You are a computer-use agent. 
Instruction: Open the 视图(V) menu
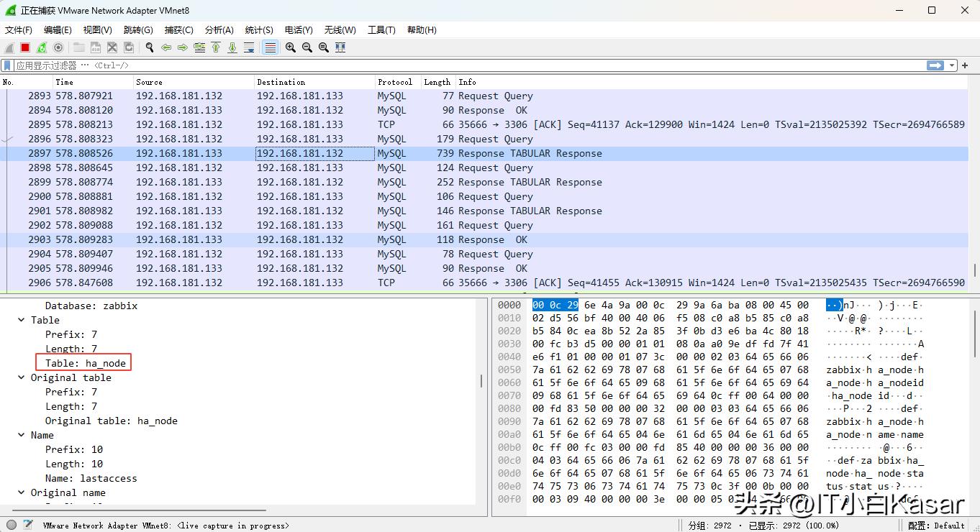click(97, 30)
